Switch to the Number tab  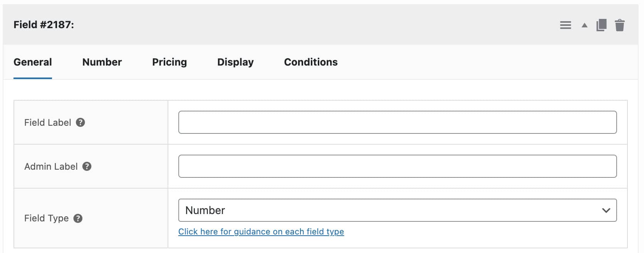coord(102,62)
